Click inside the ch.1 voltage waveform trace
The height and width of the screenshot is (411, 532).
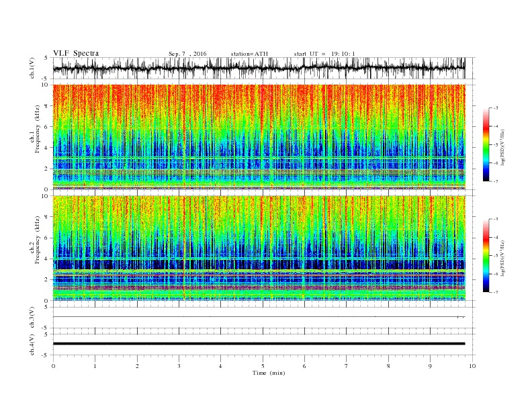pos(259,68)
